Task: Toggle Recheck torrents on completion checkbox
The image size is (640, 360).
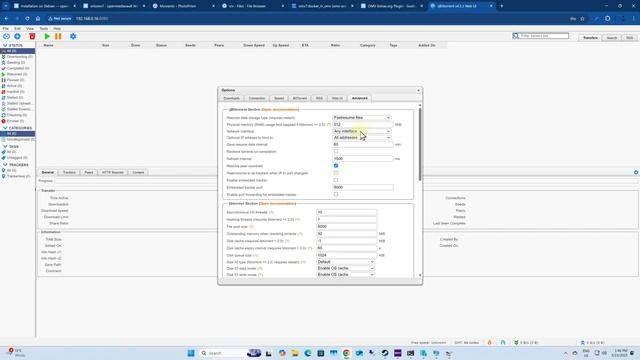Action: click(x=336, y=151)
